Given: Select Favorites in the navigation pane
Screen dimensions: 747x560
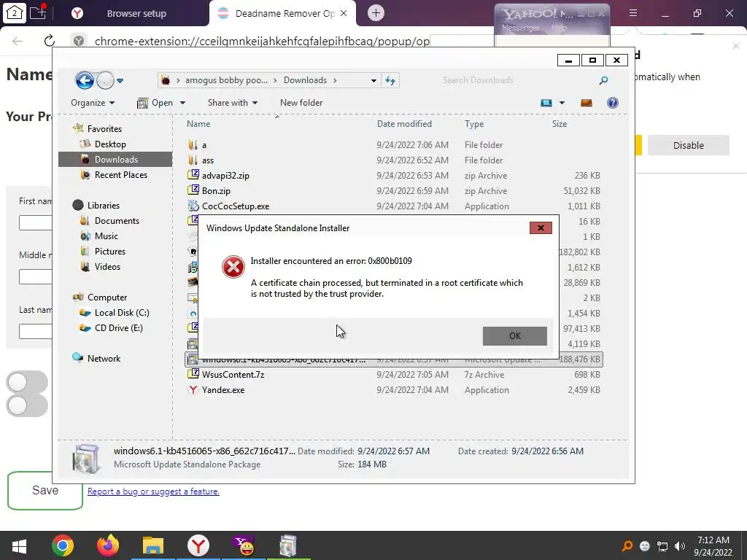Looking at the screenshot, I should coord(104,128).
